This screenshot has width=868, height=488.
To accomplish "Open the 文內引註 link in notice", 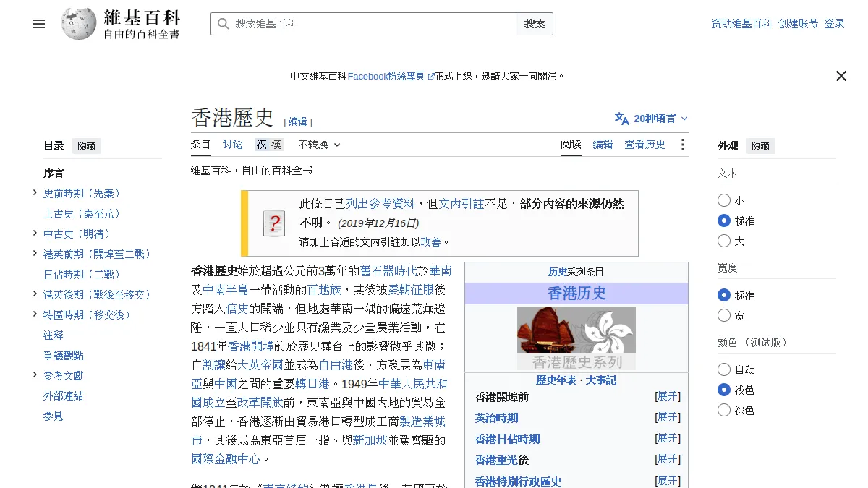I will (461, 204).
